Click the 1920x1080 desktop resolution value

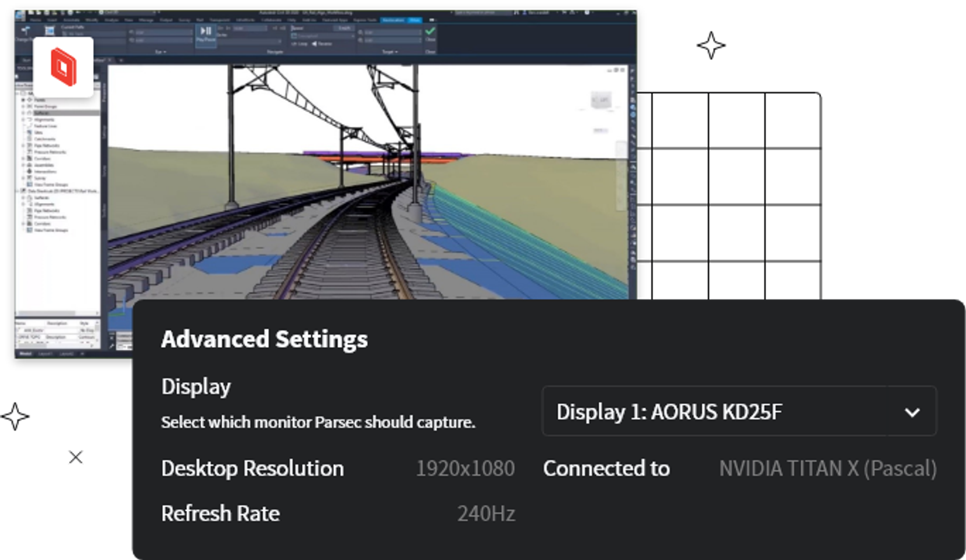coord(465,469)
